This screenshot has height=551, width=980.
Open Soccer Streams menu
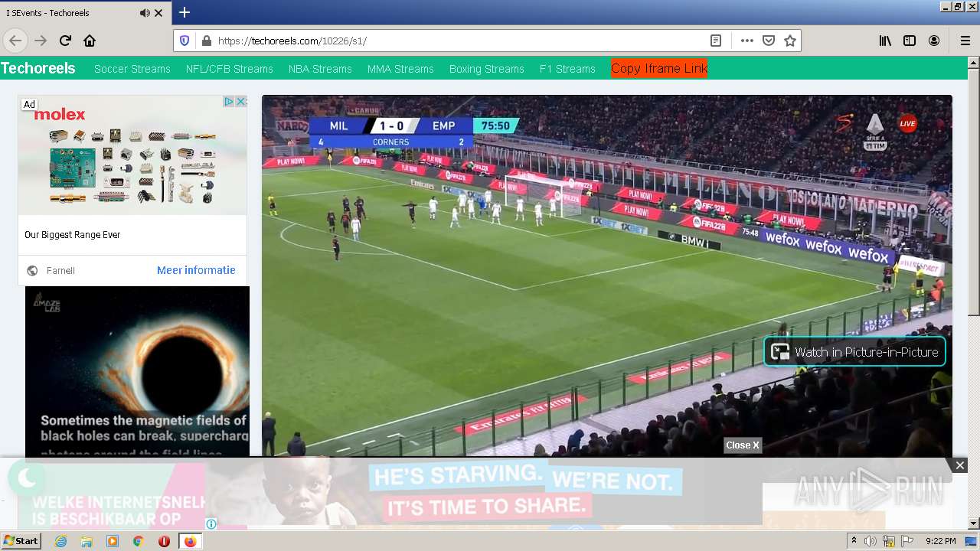tap(132, 69)
